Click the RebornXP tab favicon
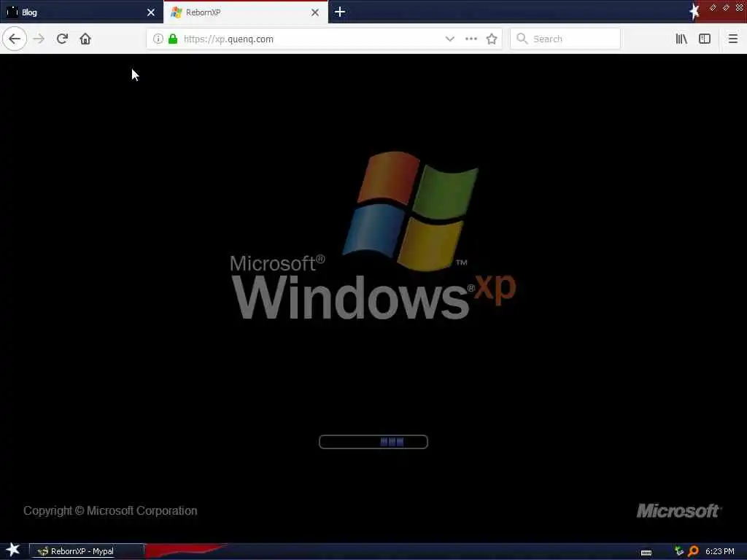This screenshot has width=747, height=560. (177, 12)
